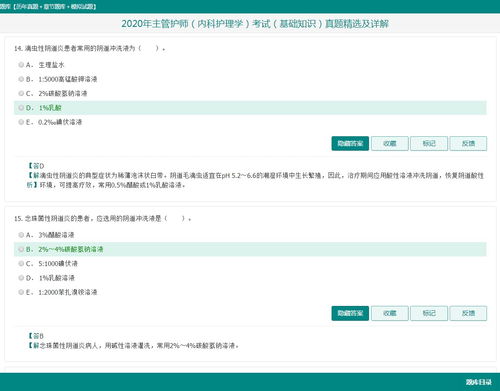Image resolution: width=500 pixels, height=391 pixels.
Task: Click 隐藏答案 button for question 14
Action: click(x=350, y=143)
